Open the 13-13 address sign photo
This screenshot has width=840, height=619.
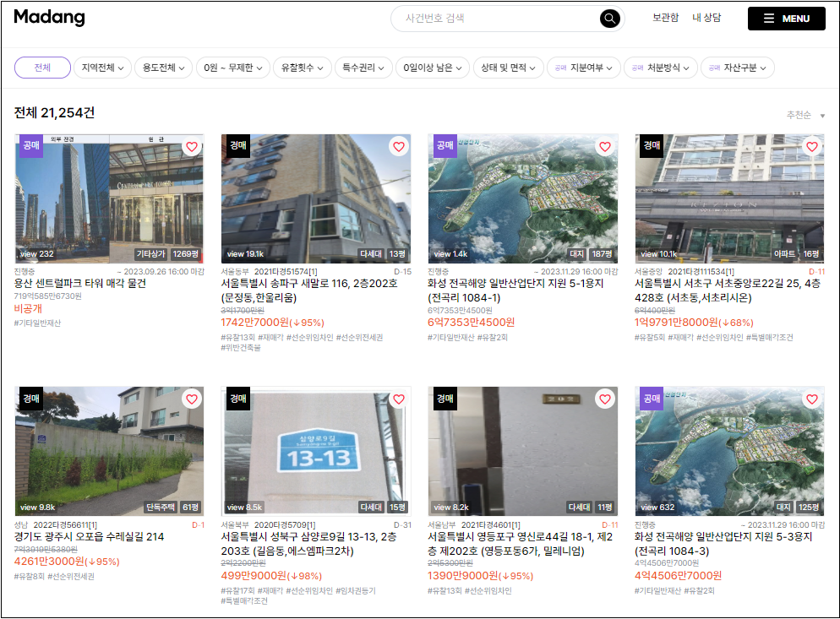(316, 452)
